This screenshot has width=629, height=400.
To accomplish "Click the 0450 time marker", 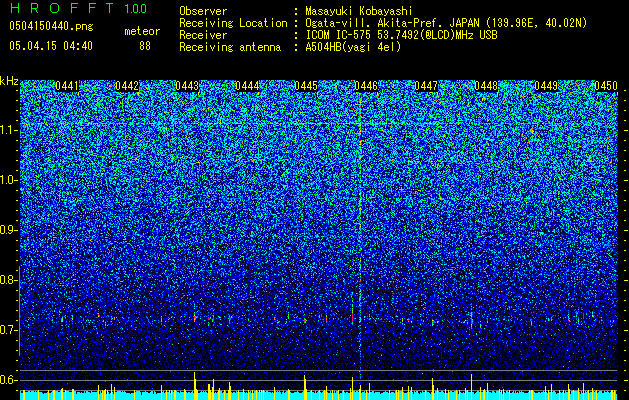I will click(x=605, y=86).
